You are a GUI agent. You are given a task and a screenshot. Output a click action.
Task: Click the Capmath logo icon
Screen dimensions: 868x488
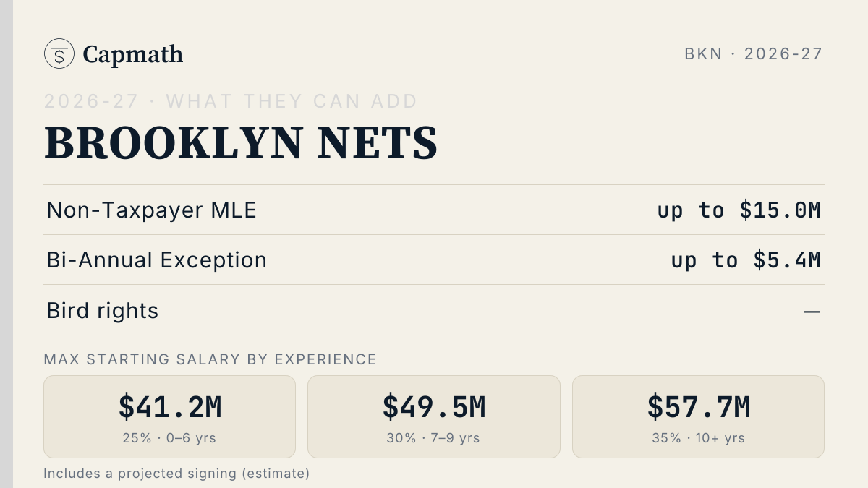click(59, 53)
